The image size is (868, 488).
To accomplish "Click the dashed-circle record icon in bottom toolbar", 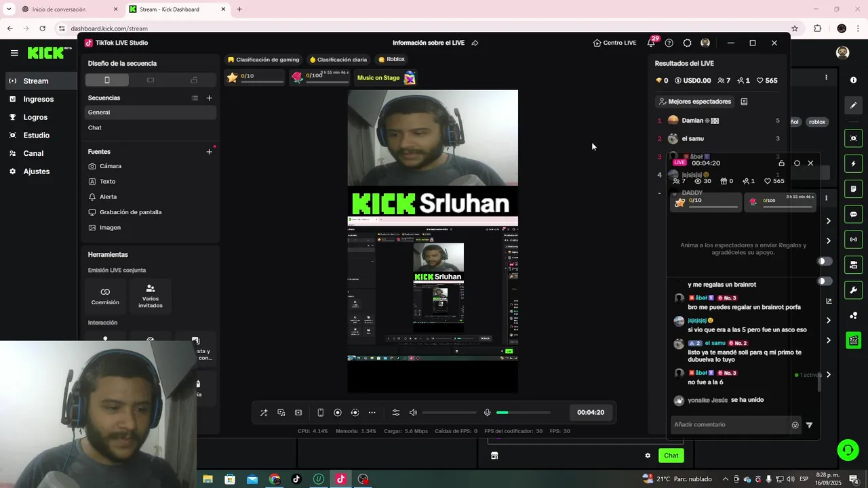I will [x=355, y=413].
